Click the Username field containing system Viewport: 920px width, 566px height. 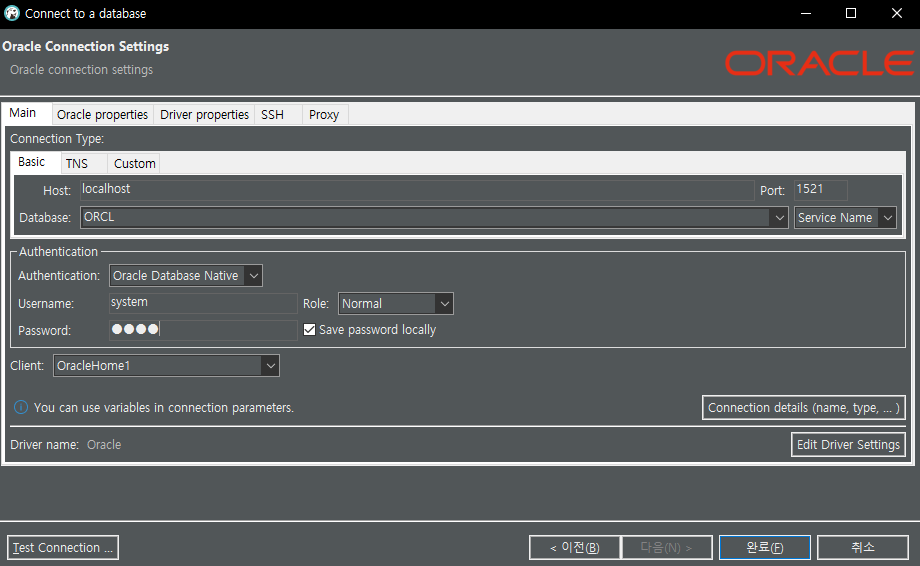click(x=203, y=303)
